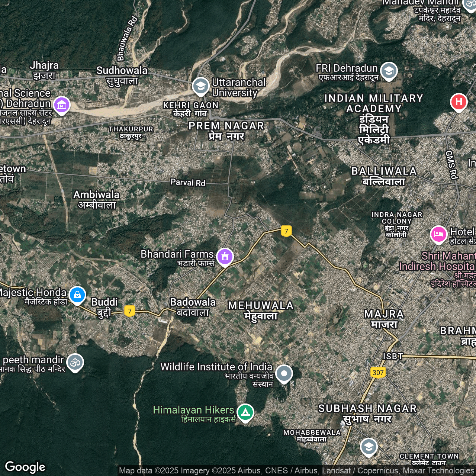Open the blue Majestic Honda shop marker
Image resolution: width=476 pixels, height=476 pixels.
pos(77,295)
